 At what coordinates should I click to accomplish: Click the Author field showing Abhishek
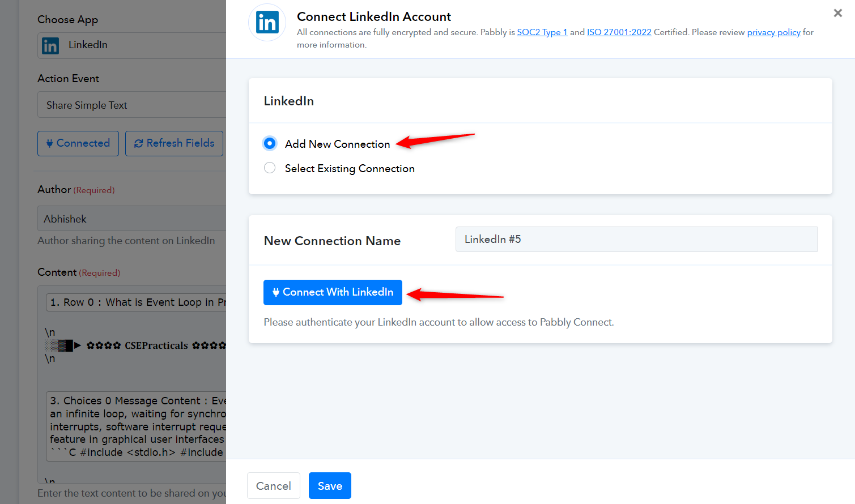132,219
